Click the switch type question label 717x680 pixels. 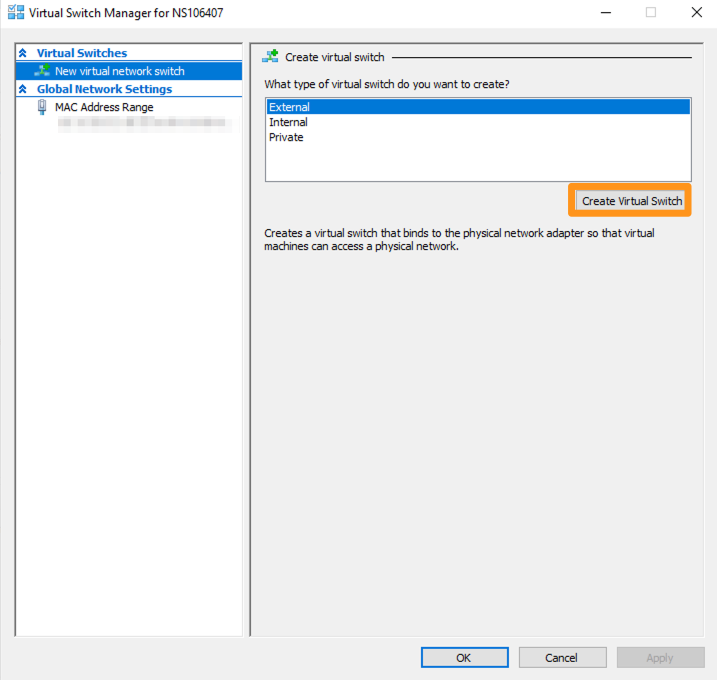(x=387, y=84)
